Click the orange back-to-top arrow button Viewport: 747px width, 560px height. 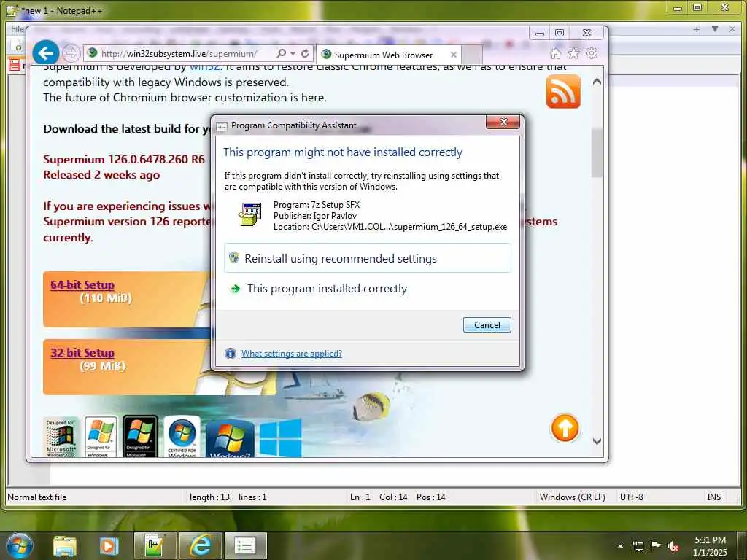(x=565, y=427)
